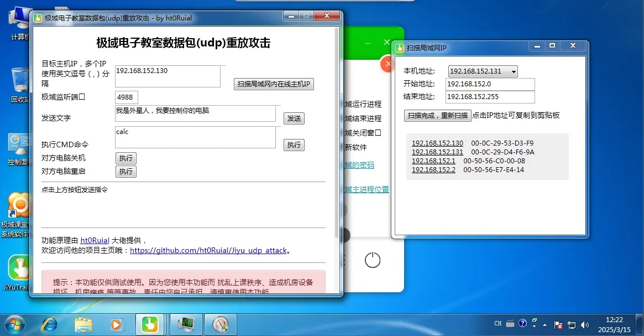Minimize the green JiYuTrainer window
Viewport: 644px width, 336px height.
pos(368,43)
